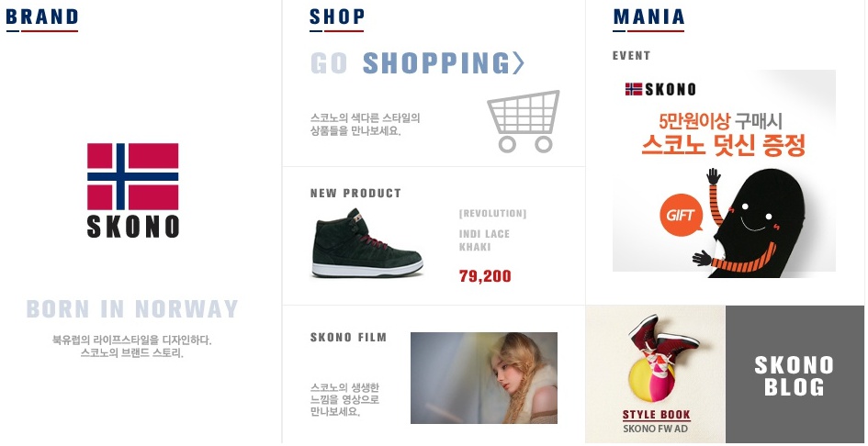Click the small SKONO flag in event banner

click(634, 89)
